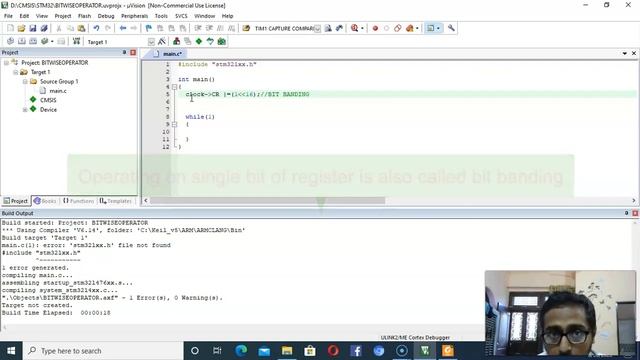This screenshot has width=640, height=360.
Task: Switch to the main.c* editor tab
Action: [x=168, y=54]
